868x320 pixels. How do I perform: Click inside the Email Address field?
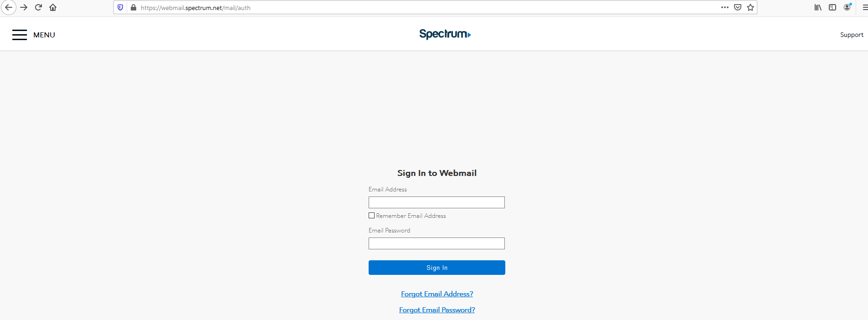pos(436,202)
